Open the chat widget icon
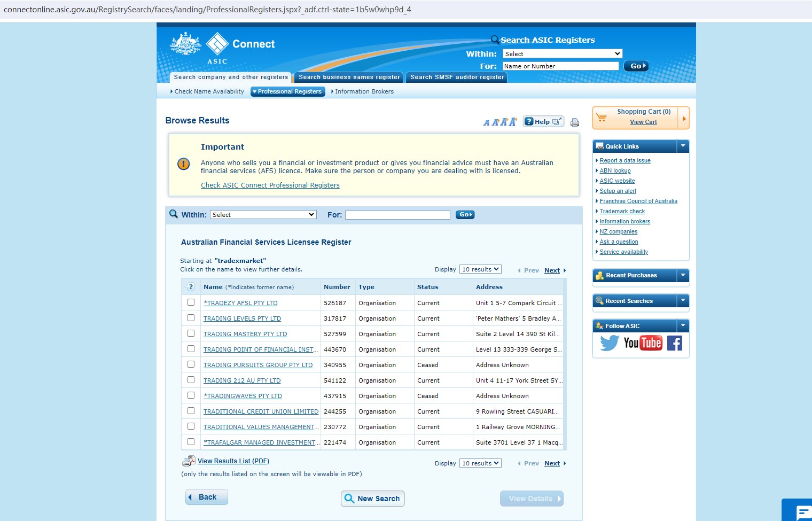Screen dimensions: 812x521 pos(803,513)
